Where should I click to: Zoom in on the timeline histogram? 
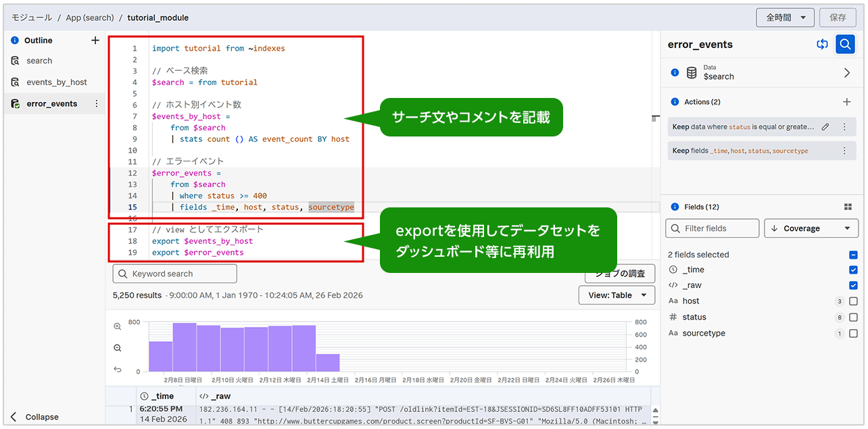(118, 326)
